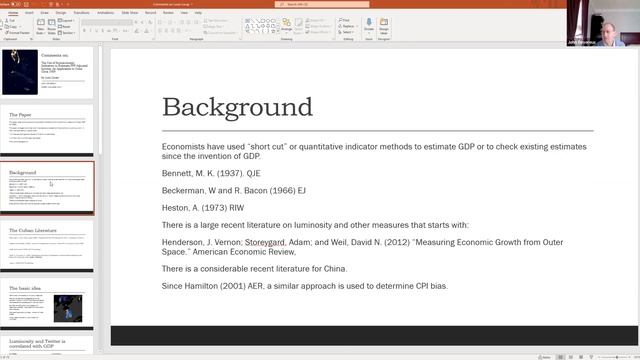Open the Arrange objects tool

coord(287,25)
